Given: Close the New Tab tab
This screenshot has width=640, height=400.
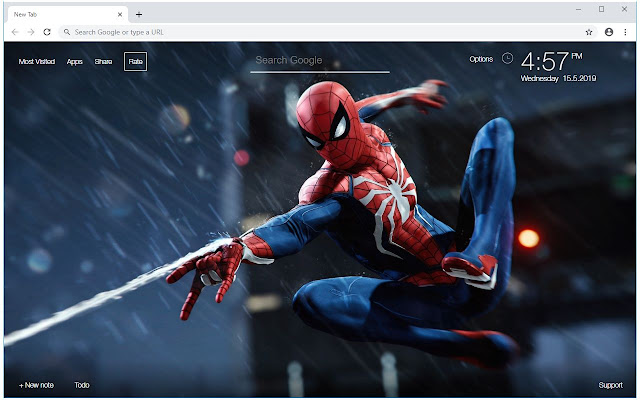Looking at the screenshot, I should (x=120, y=14).
